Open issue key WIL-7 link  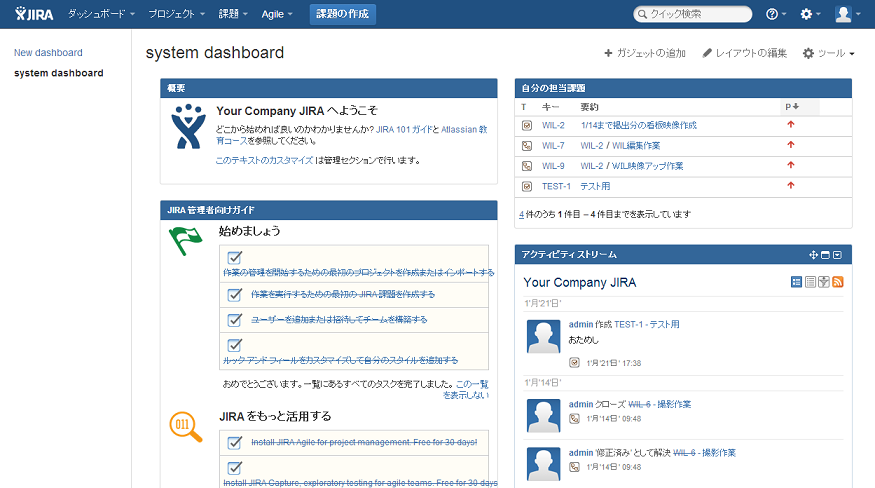pyautogui.click(x=553, y=146)
